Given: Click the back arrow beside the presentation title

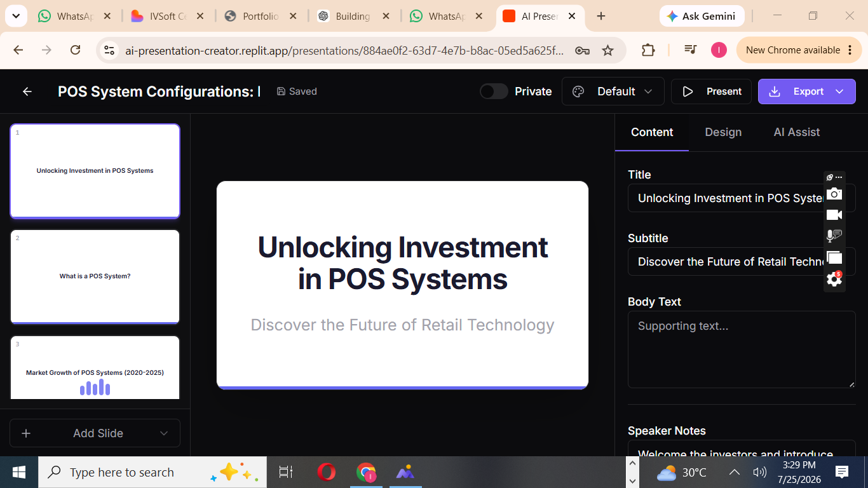Looking at the screenshot, I should [x=27, y=91].
